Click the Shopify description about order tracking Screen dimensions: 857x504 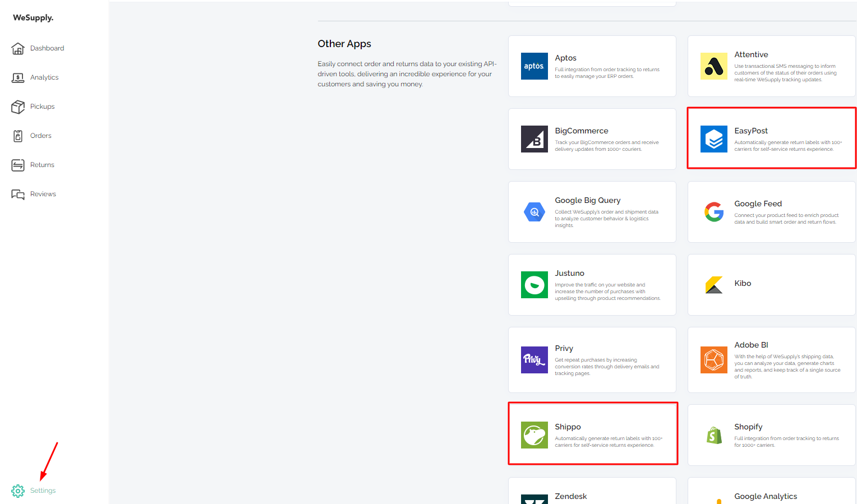[787, 442]
